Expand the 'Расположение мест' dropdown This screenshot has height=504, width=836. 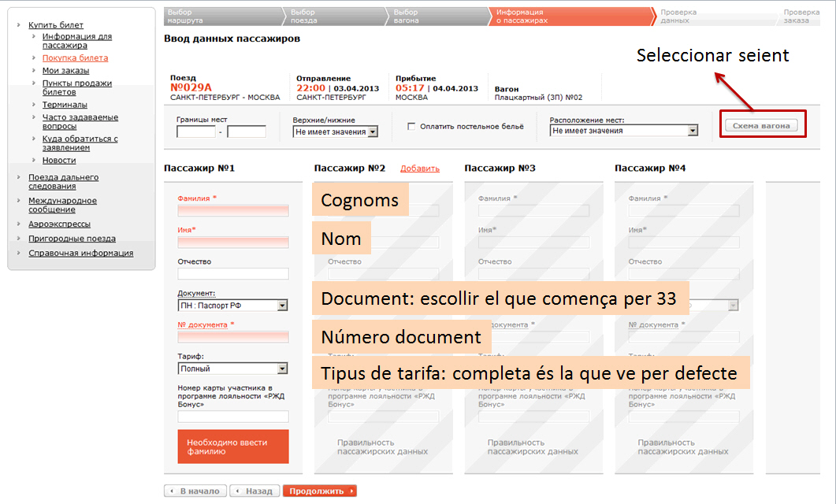tap(624, 131)
